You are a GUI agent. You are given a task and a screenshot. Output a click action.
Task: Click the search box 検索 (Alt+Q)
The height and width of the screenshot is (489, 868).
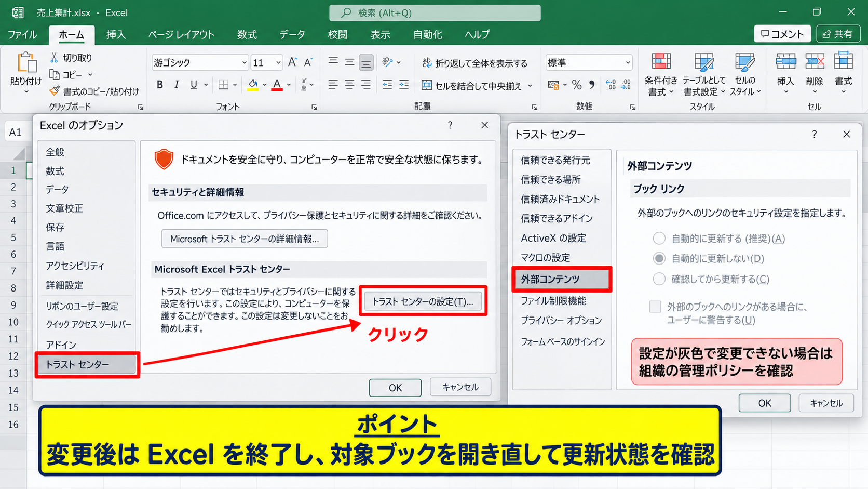point(435,12)
